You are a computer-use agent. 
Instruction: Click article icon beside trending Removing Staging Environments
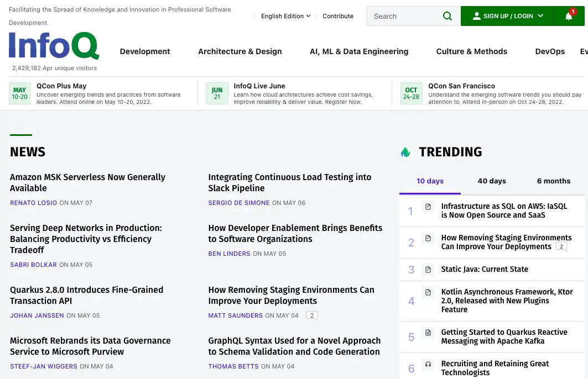pos(428,238)
